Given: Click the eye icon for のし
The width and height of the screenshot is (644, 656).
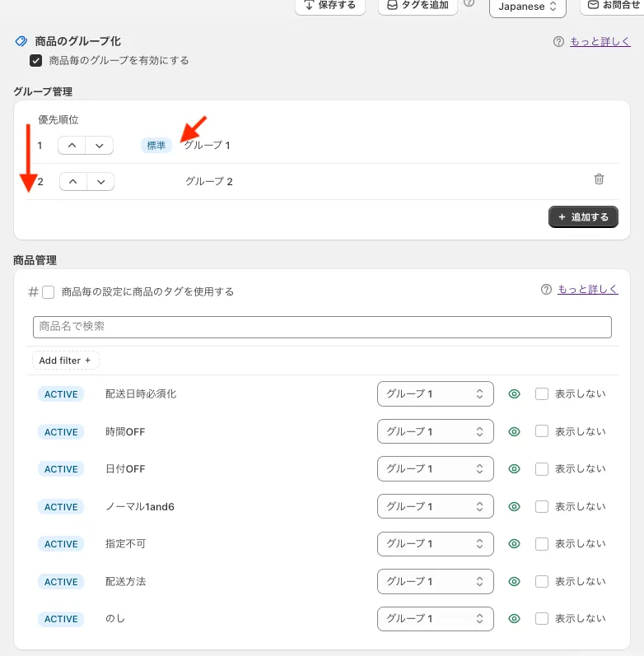Looking at the screenshot, I should coord(515,619).
